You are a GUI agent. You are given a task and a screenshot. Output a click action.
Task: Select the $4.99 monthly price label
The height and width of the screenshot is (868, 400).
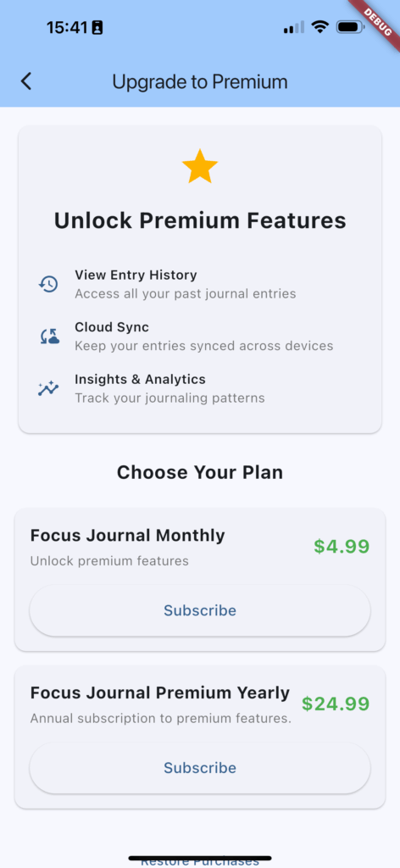(342, 547)
